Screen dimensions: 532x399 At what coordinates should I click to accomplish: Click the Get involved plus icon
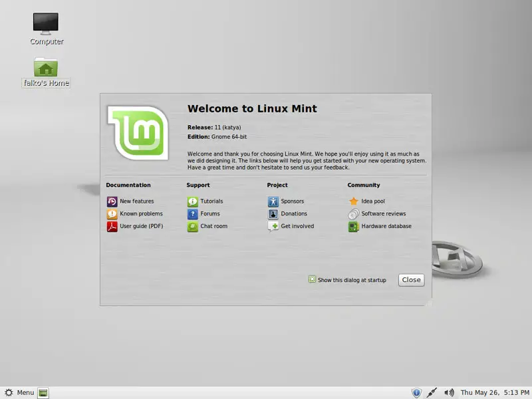(273, 226)
